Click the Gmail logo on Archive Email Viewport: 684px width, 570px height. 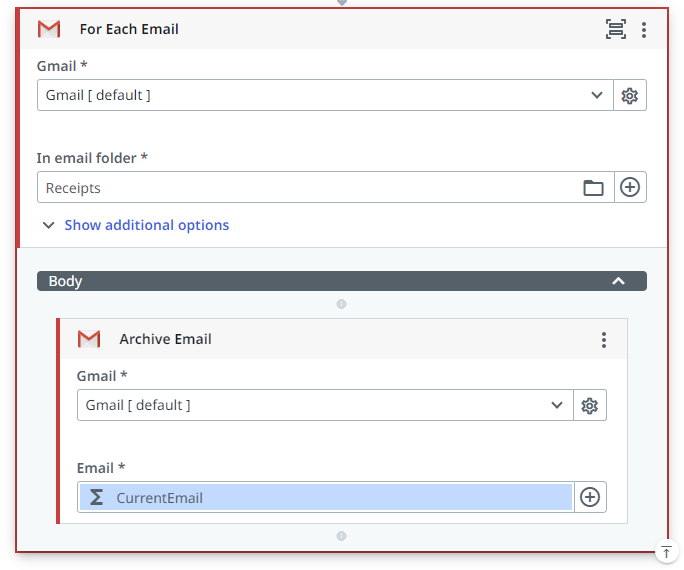point(89,339)
